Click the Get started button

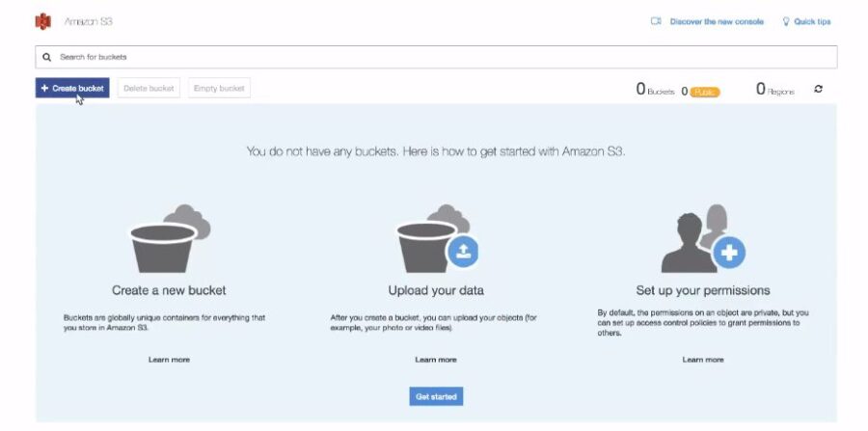pyautogui.click(x=436, y=396)
